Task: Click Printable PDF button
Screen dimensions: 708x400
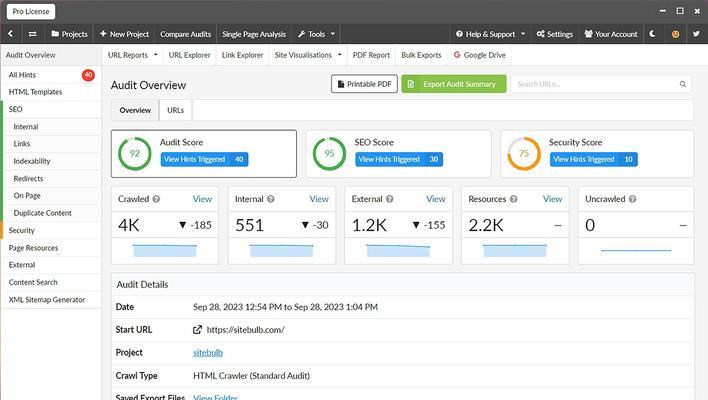Action: pos(364,84)
